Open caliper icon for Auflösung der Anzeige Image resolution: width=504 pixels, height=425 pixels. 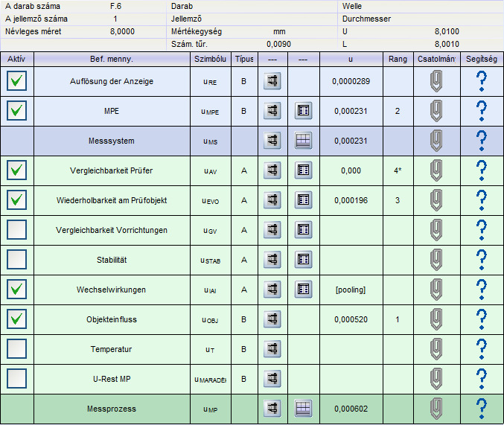[272, 81]
